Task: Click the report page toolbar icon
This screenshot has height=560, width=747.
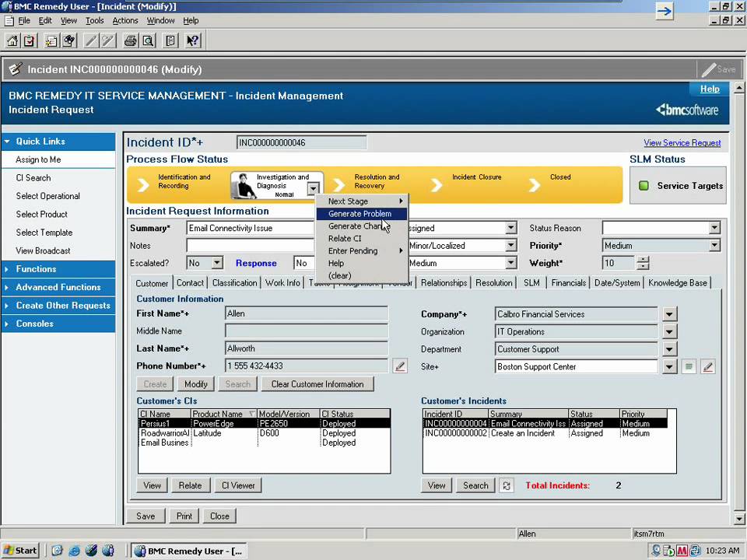Action: pyautogui.click(x=170, y=41)
